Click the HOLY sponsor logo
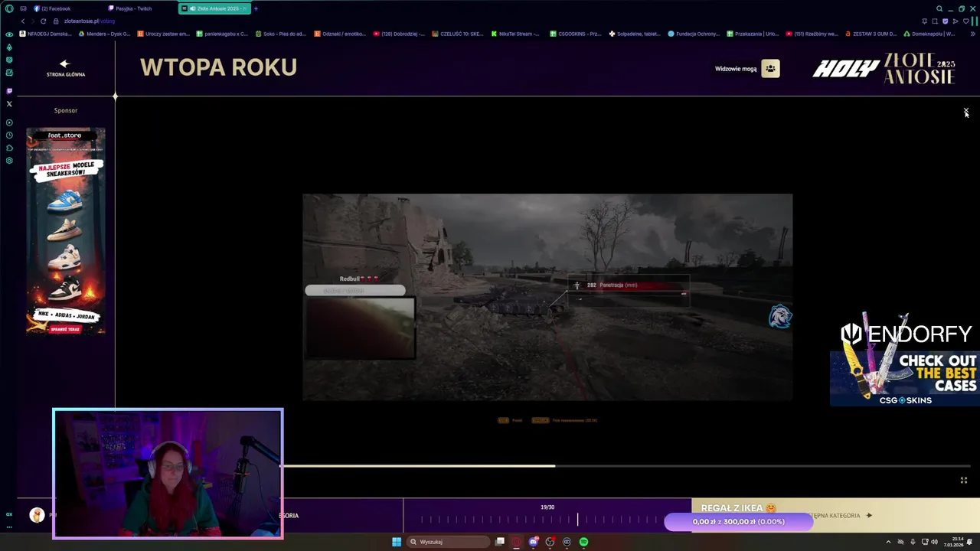Viewport: 980px width, 551px height. (x=845, y=69)
